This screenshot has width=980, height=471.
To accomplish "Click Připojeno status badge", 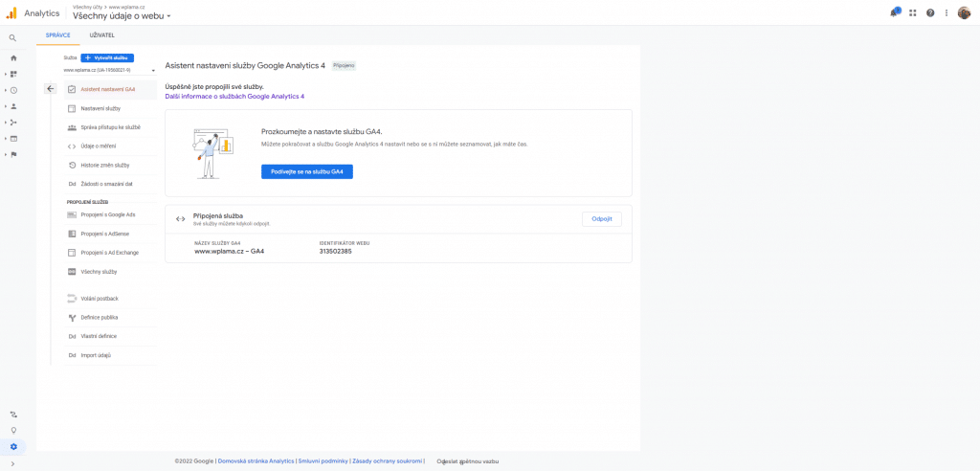I will (x=344, y=65).
